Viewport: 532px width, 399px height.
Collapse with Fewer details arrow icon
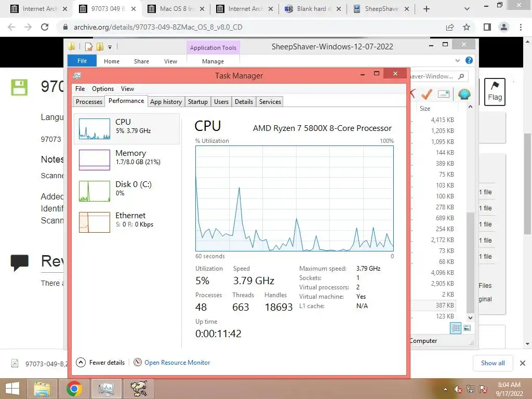point(81,362)
